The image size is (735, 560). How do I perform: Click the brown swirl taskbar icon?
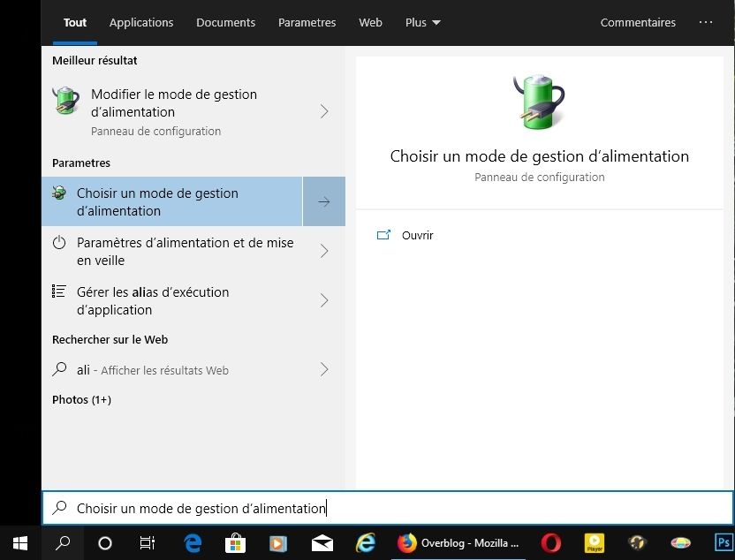pyautogui.click(x=637, y=543)
